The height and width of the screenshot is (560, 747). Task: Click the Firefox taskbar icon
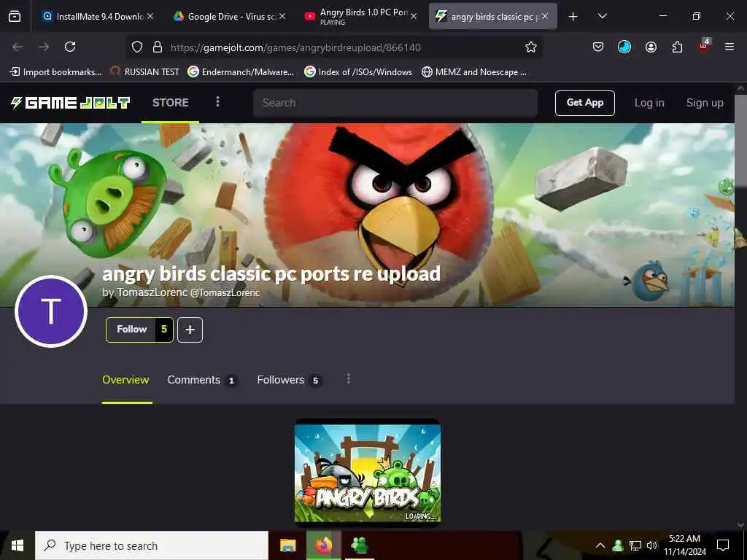(323, 545)
